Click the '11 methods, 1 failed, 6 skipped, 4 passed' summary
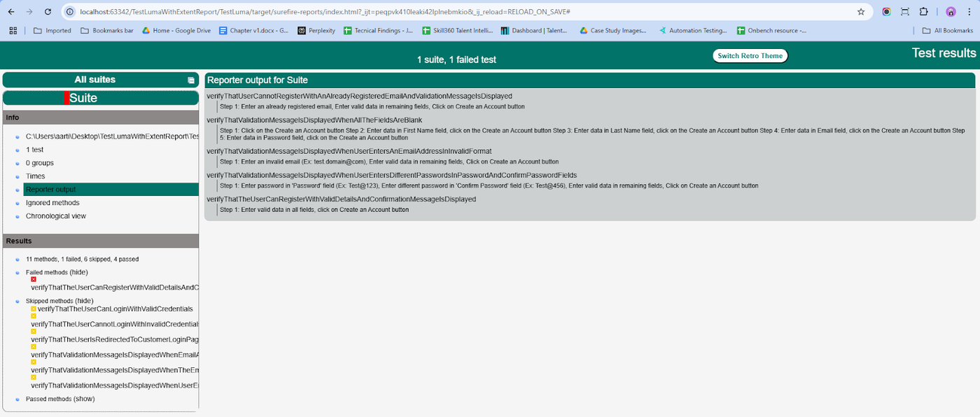Viewport: 980px width, 417px height. [x=82, y=260]
